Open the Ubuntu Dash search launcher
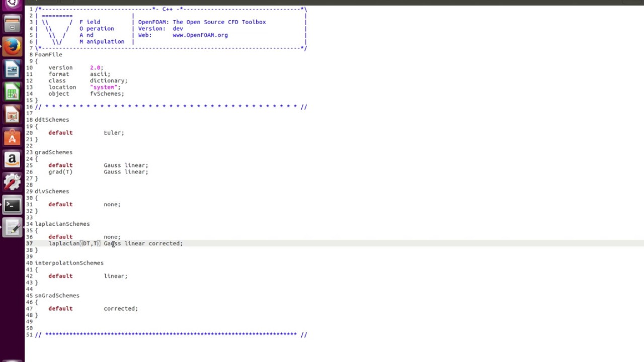The width and height of the screenshot is (644, 362). coord(12,3)
